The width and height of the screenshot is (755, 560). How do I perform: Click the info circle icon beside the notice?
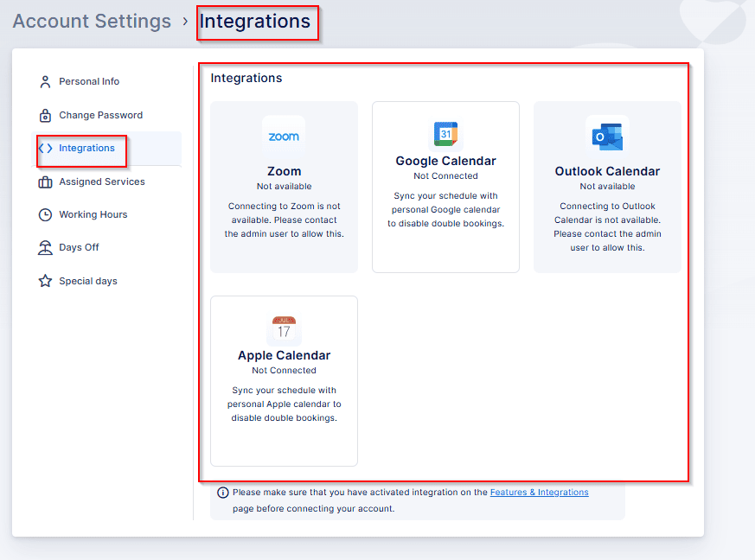[x=222, y=493]
